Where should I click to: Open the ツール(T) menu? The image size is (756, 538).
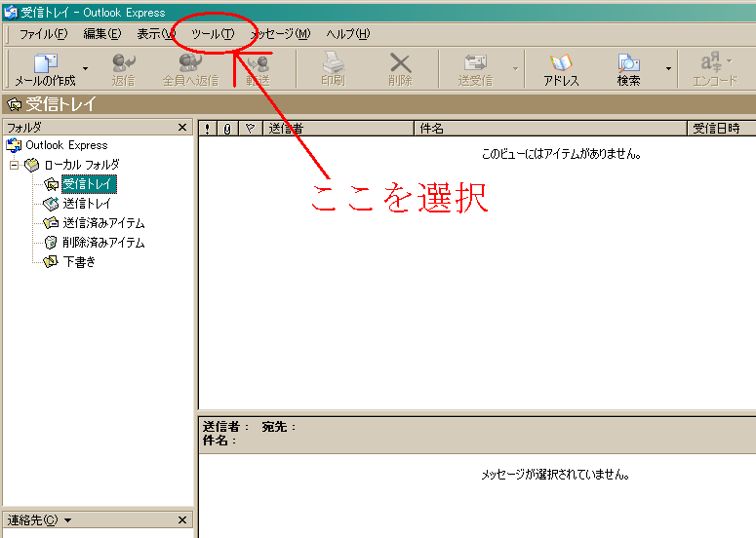point(213,34)
